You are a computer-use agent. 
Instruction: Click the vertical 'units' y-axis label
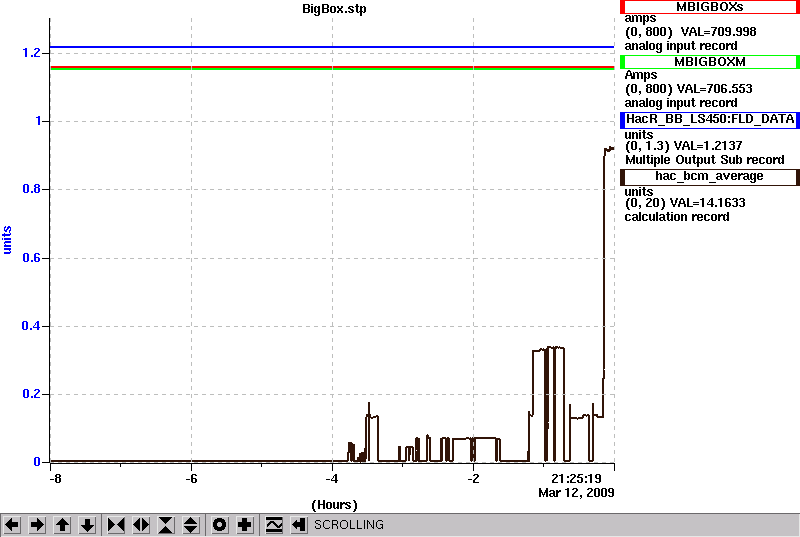coord(7,240)
